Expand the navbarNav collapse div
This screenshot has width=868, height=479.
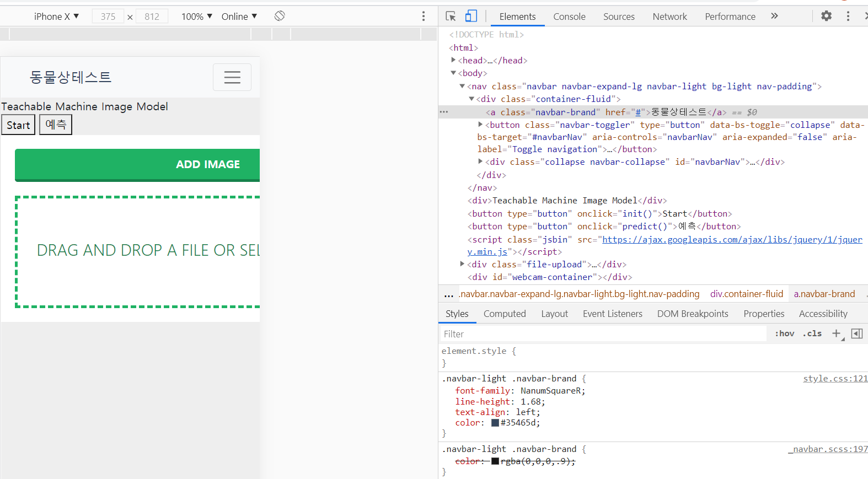point(480,162)
